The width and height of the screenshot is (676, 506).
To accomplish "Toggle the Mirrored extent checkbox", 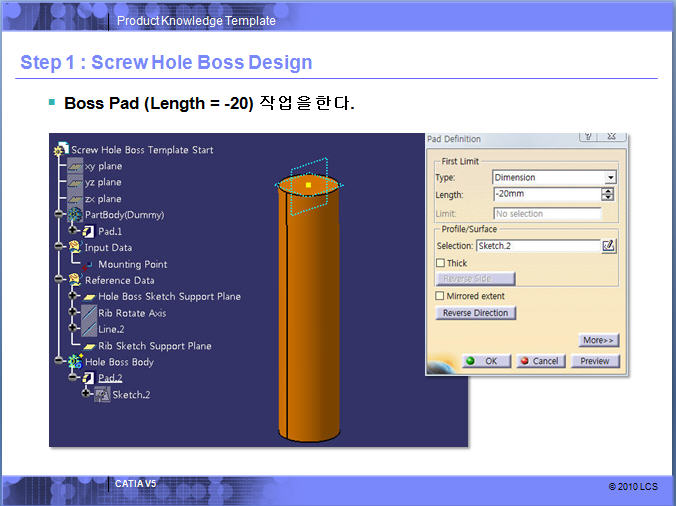I will 440,296.
